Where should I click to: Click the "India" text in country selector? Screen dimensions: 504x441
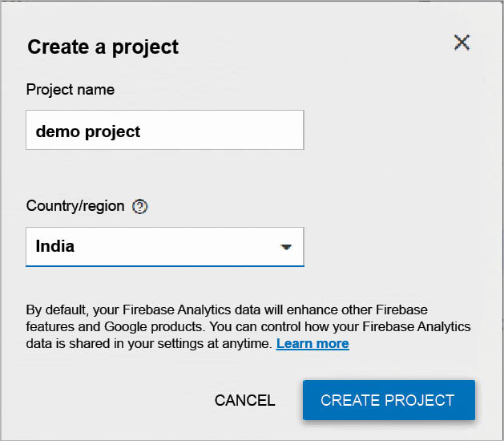coord(55,246)
